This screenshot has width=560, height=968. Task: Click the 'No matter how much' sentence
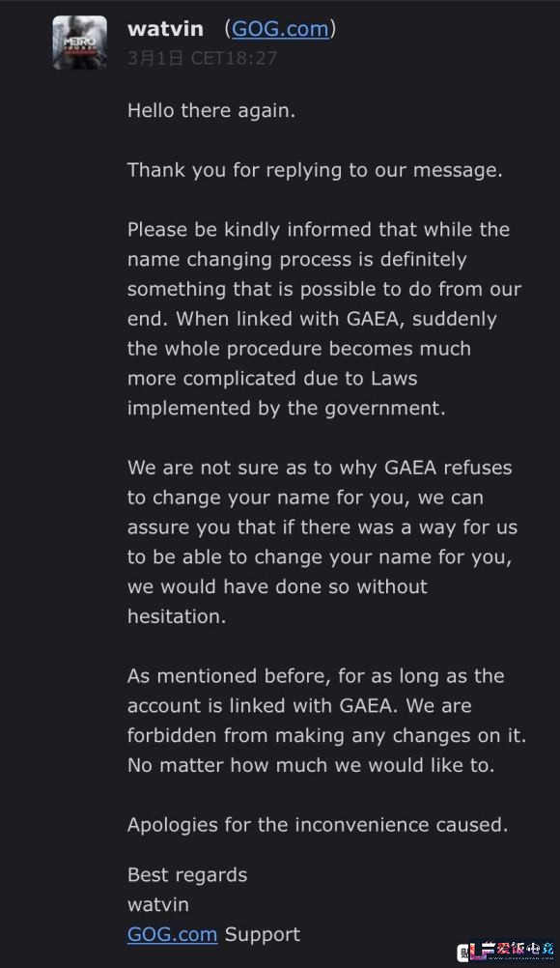click(x=311, y=765)
